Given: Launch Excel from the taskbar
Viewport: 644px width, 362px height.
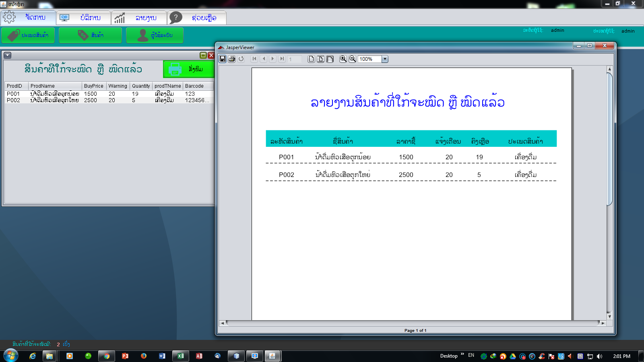Looking at the screenshot, I should (180, 356).
